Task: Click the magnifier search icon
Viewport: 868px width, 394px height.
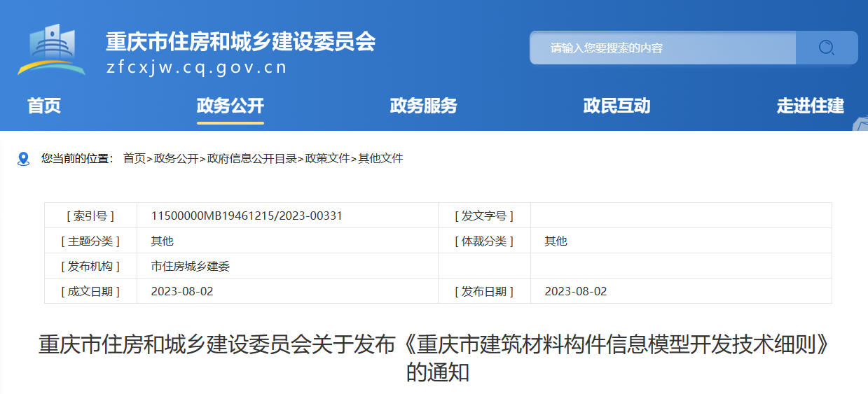Action: click(x=827, y=48)
